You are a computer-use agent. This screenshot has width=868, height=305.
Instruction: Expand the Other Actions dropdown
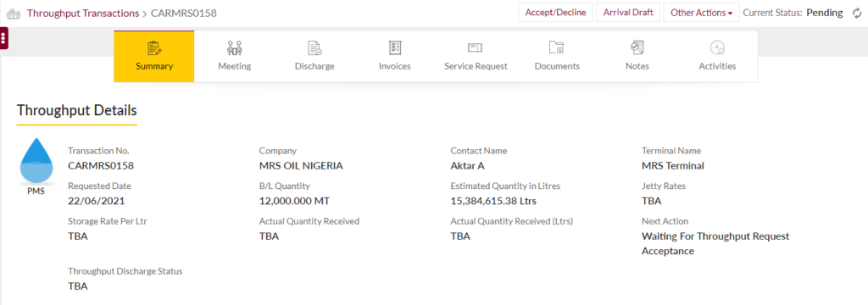coord(701,12)
